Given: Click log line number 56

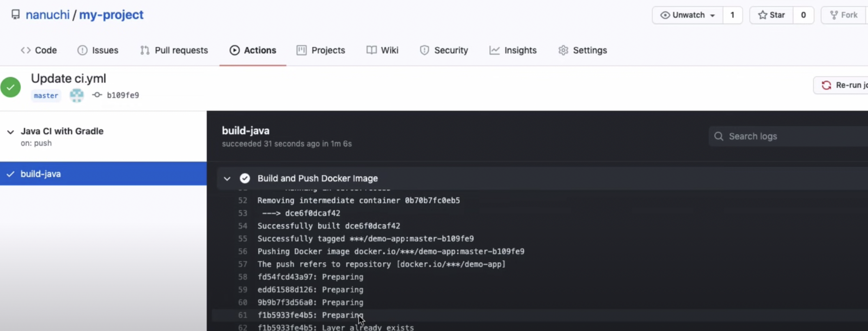Looking at the screenshot, I should tap(243, 251).
